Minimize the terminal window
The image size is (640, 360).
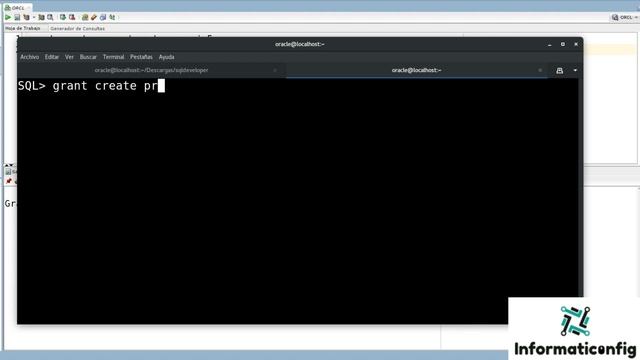(x=550, y=44)
